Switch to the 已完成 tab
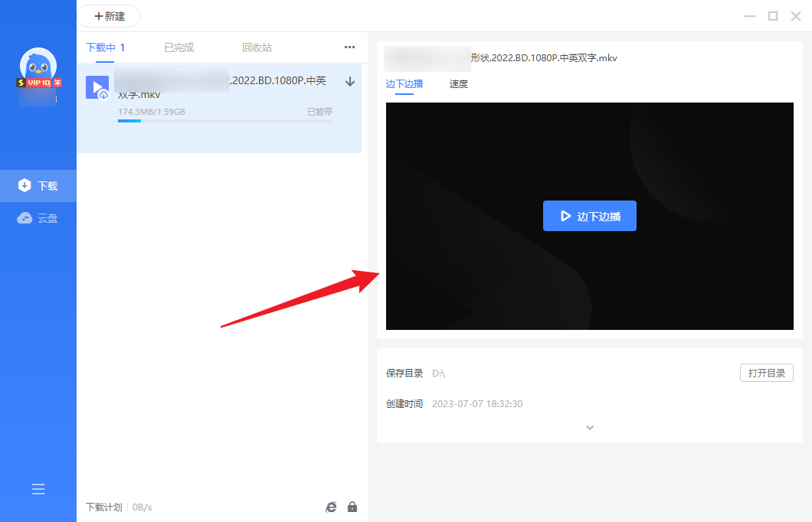Screen dimensions: 812x522 pos(178,47)
